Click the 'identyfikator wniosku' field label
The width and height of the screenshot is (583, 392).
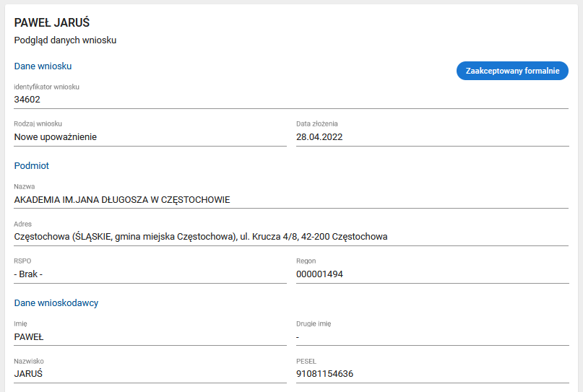click(47, 87)
